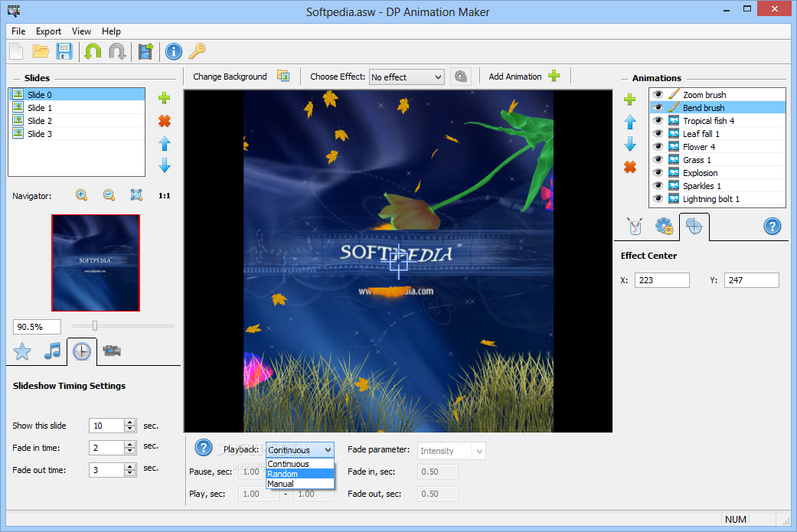Screen dimensions: 797x532
Task: Move slide down with blue arrow
Action: pyautogui.click(x=164, y=165)
